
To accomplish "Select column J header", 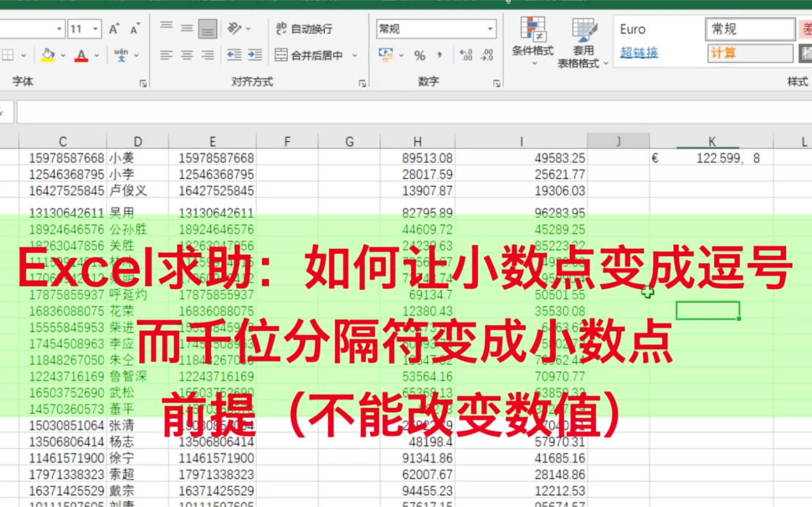I will click(x=618, y=141).
